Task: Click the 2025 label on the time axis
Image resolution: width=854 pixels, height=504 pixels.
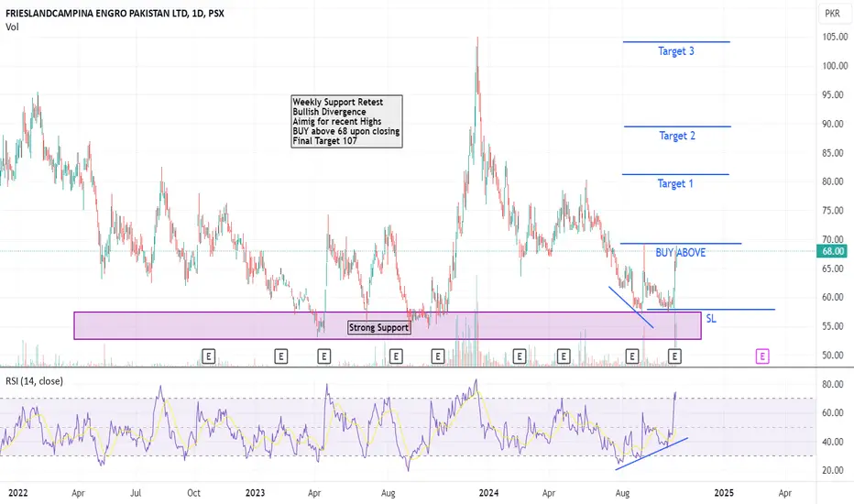Action: click(724, 493)
